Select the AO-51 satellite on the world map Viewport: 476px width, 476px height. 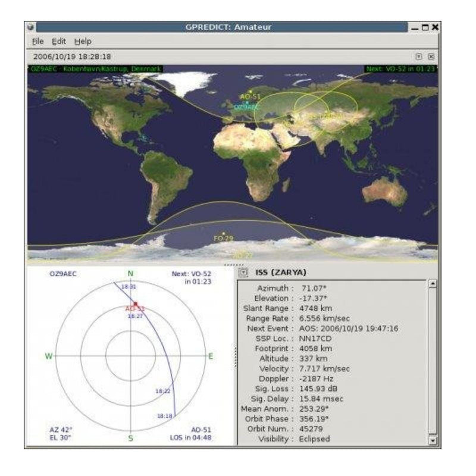(x=250, y=92)
